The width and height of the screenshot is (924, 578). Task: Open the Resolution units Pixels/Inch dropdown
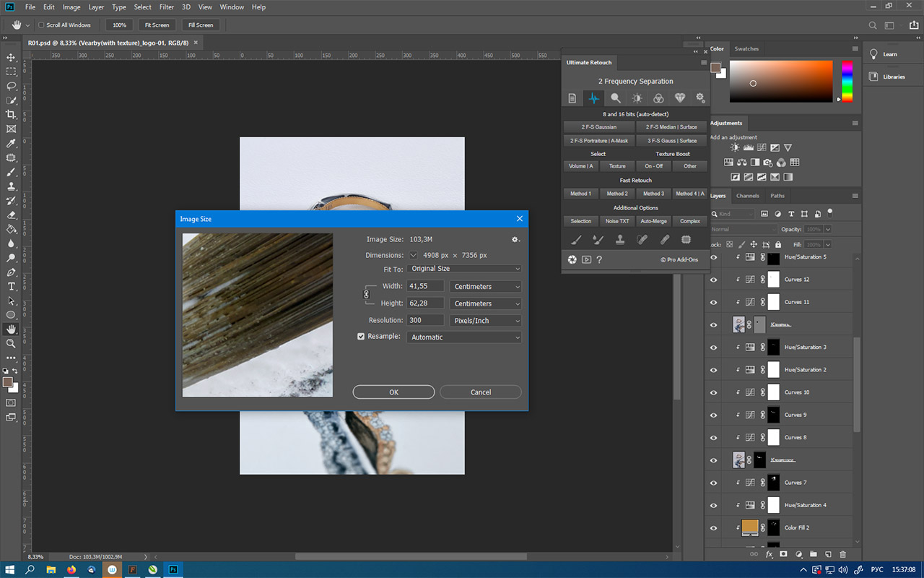[x=485, y=321]
